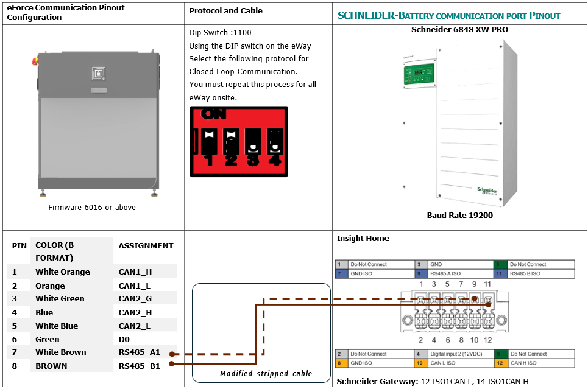Viewport: 588px width, 389px height.
Task: Click the 'Firmware 6016 or above' caption
Action: click(92, 207)
